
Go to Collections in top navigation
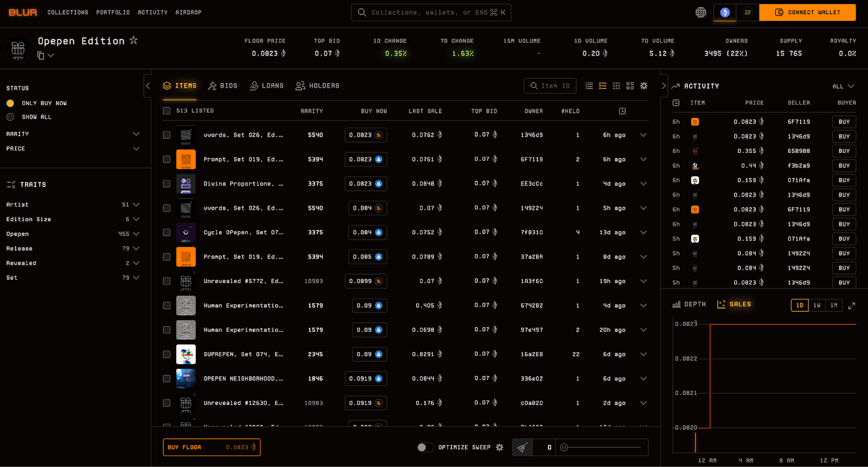pyautogui.click(x=68, y=12)
